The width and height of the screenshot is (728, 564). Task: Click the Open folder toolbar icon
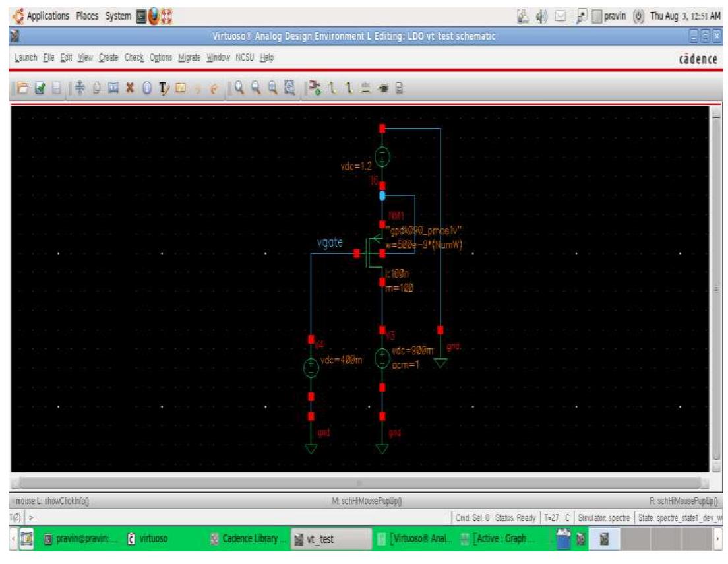pyautogui.click(x=22, y=88)
